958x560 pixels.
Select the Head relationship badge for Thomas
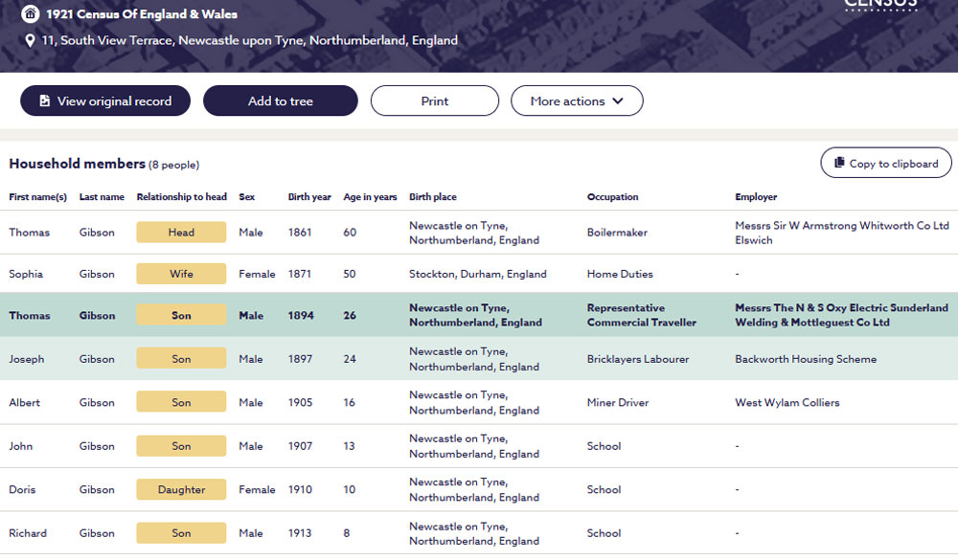(x=181, y=233)
